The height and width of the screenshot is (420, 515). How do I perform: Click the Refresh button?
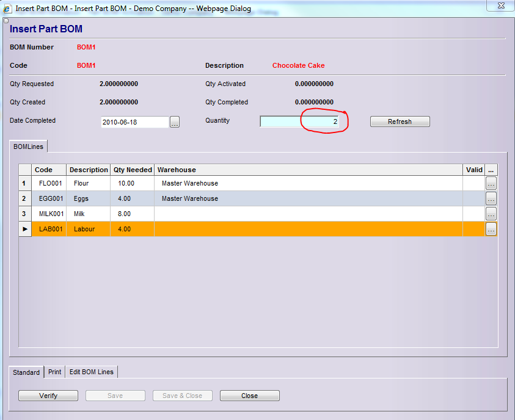point(400,121)
